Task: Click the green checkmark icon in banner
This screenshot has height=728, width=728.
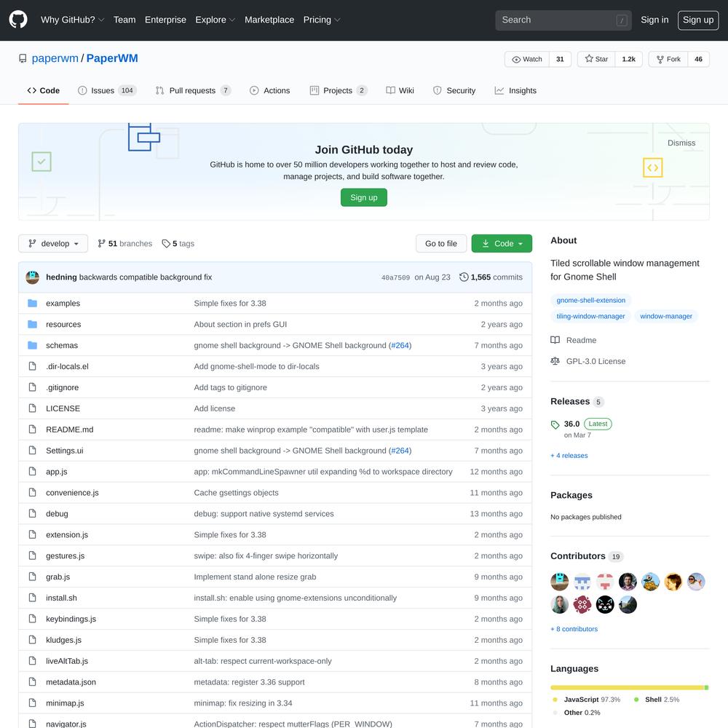Action: [41, 162]
